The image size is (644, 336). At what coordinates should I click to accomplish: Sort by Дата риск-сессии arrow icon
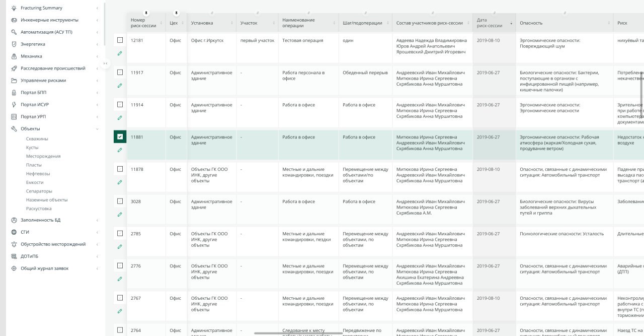point(511,23)
